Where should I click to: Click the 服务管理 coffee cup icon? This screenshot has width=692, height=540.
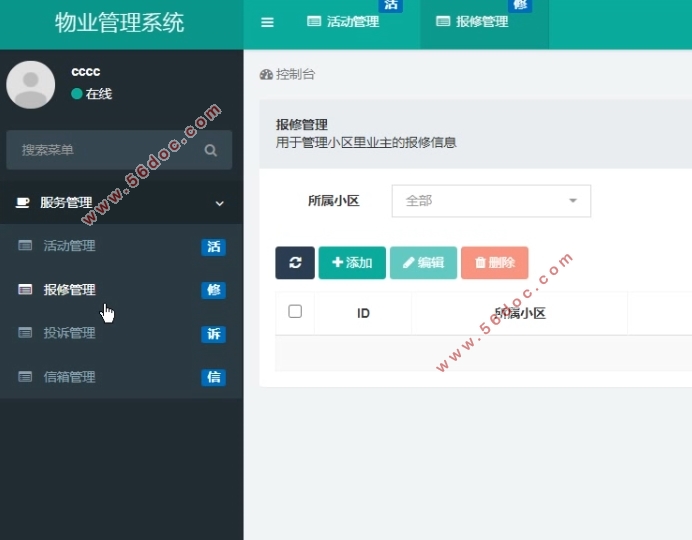[23, 202]
